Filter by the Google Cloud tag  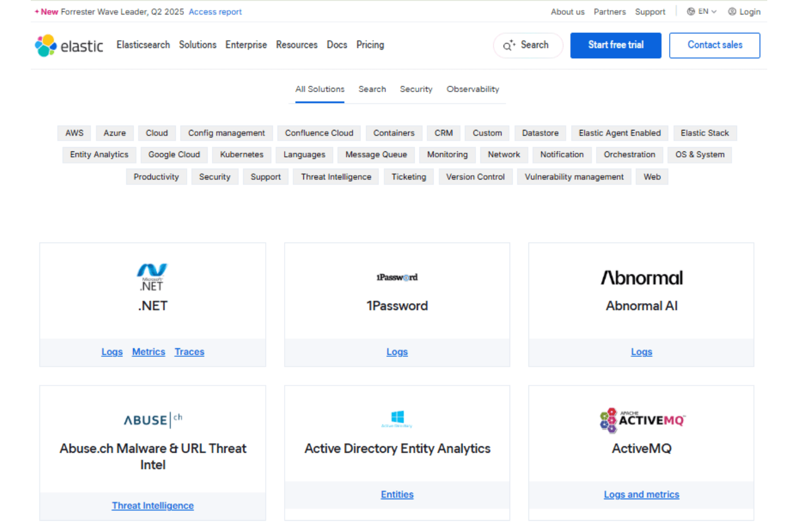174,155
